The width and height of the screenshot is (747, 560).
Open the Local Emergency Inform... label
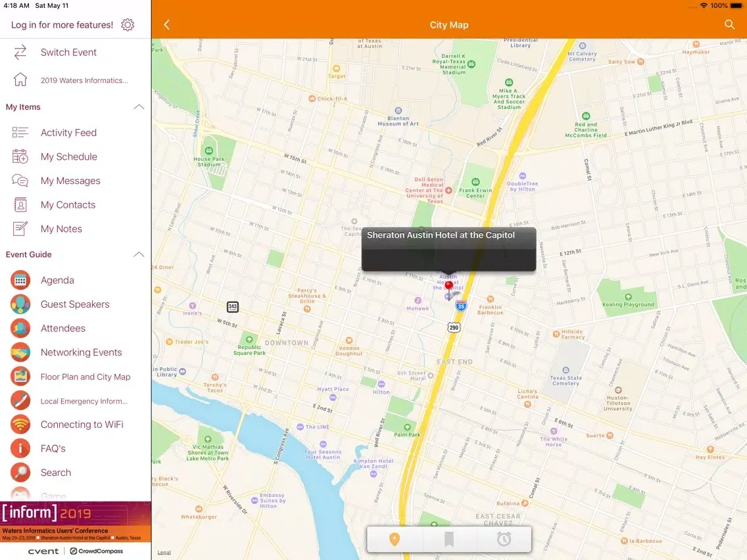tap(84, 401)
